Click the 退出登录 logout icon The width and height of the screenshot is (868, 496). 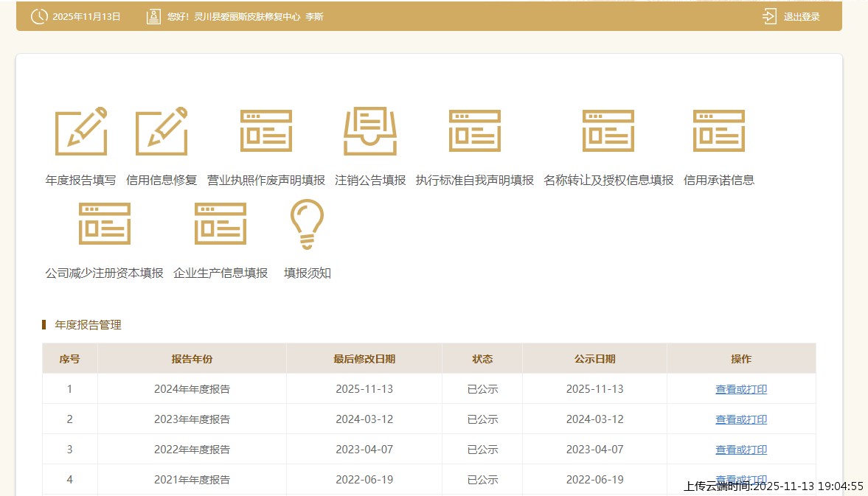tap(769, 16)
